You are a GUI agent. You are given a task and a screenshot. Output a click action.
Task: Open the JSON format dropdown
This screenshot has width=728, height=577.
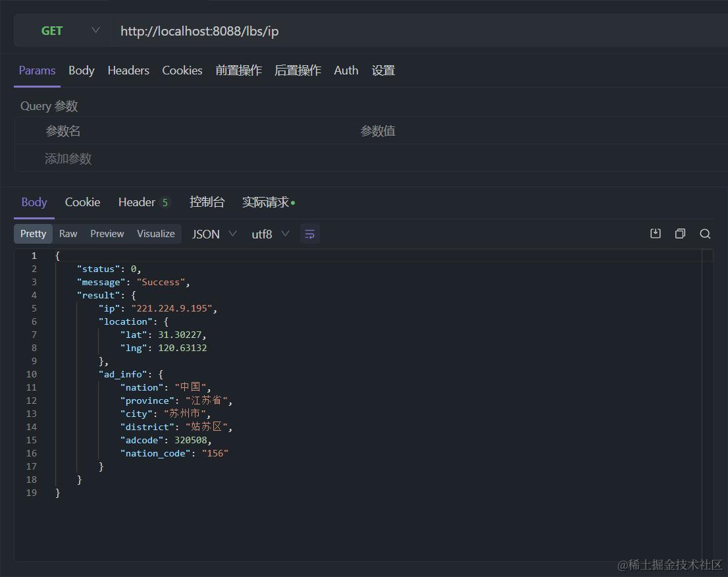[214, 234]
